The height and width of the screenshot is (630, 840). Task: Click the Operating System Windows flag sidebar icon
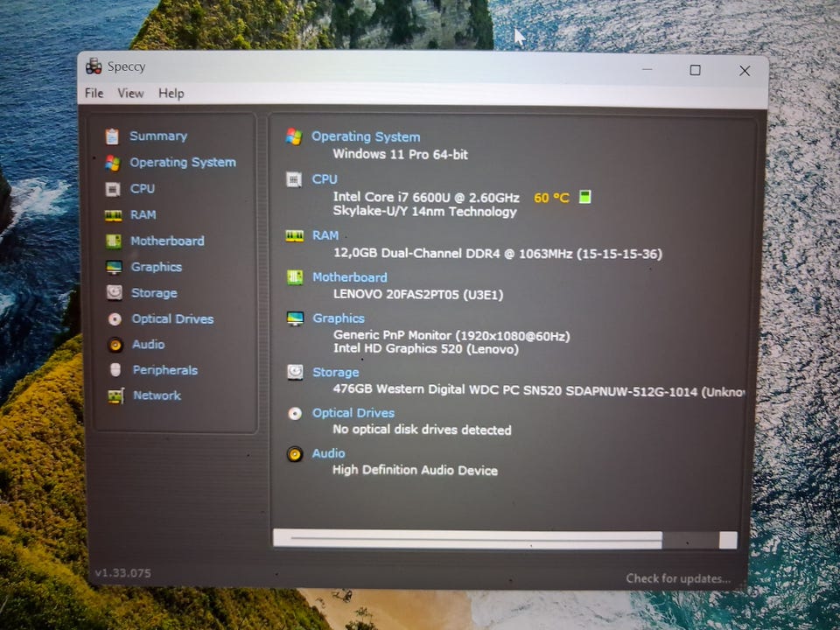pos(113,163)
